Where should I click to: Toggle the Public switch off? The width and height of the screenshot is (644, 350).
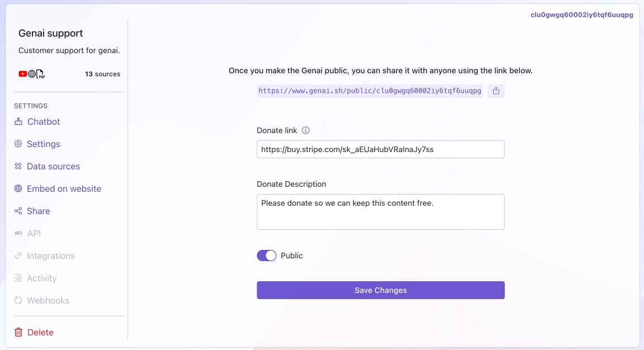coord(267,256)
